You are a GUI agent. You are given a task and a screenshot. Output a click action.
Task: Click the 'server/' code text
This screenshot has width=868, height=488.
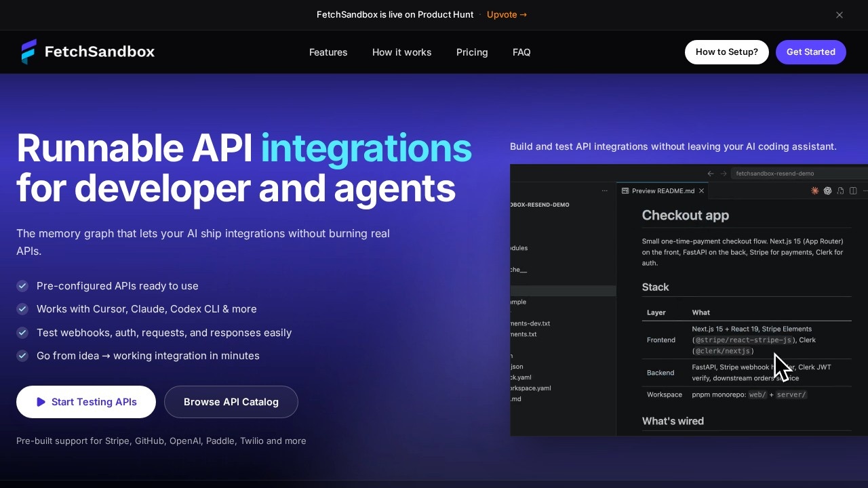click(791, 394)
